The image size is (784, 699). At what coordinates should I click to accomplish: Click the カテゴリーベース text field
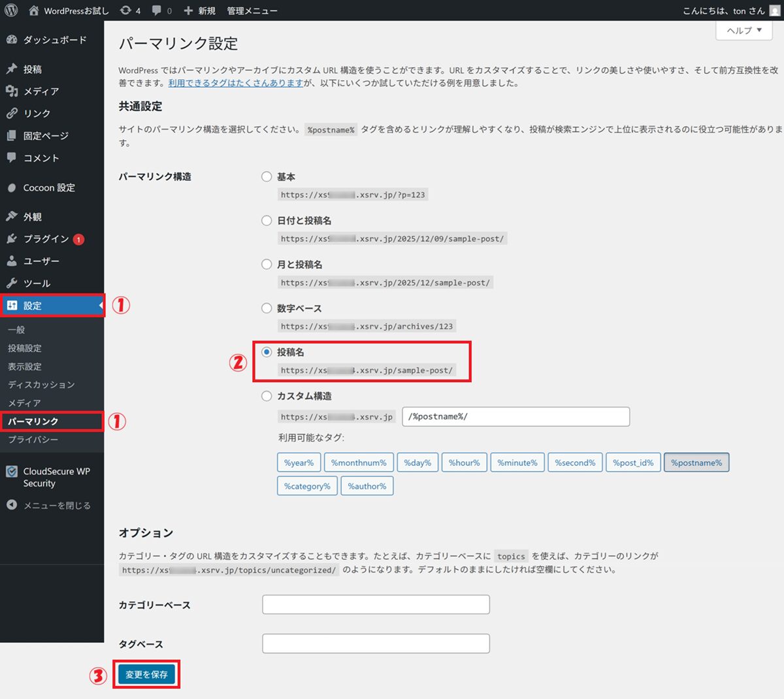[376, 604]
